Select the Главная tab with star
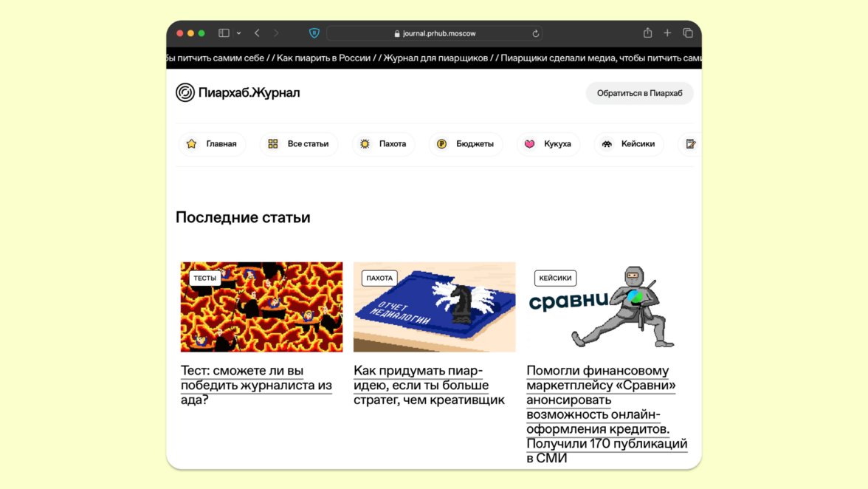 pos(212,144)
